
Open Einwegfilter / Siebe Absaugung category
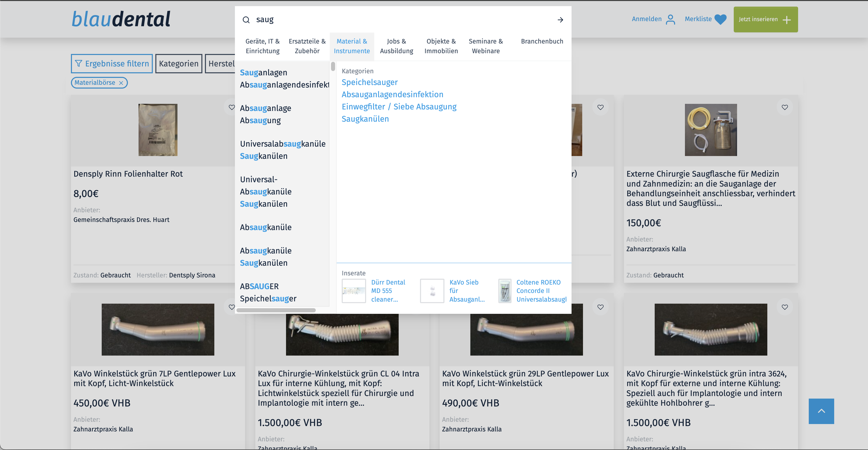tap(399, 107)
